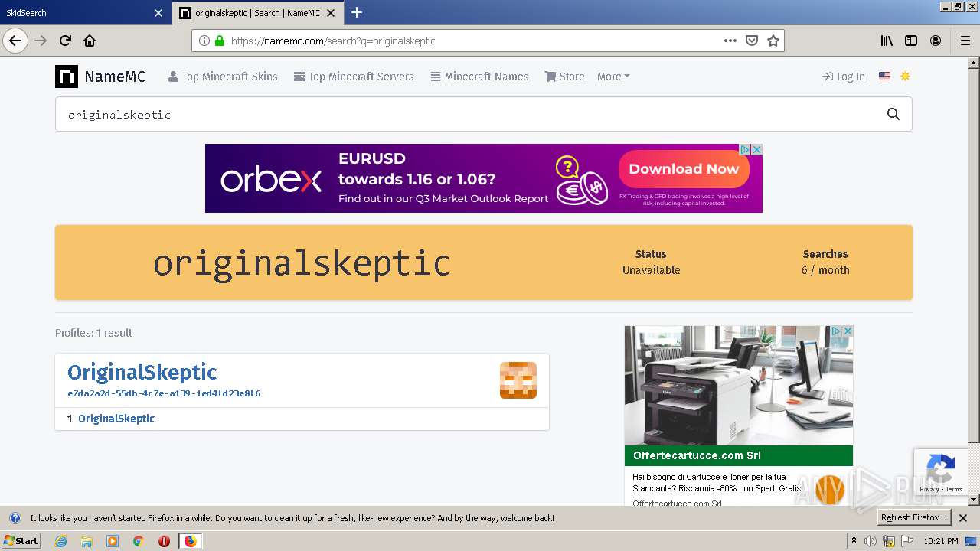The height and width of the screenshot is (551, 980).
Task: Open page actions three-dot menu
Action: [730, 41]
